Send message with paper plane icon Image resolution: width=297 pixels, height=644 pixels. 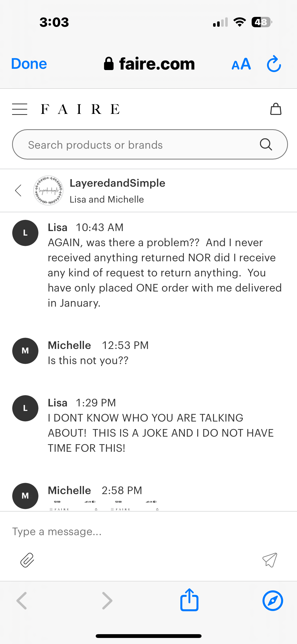(270, 560)
